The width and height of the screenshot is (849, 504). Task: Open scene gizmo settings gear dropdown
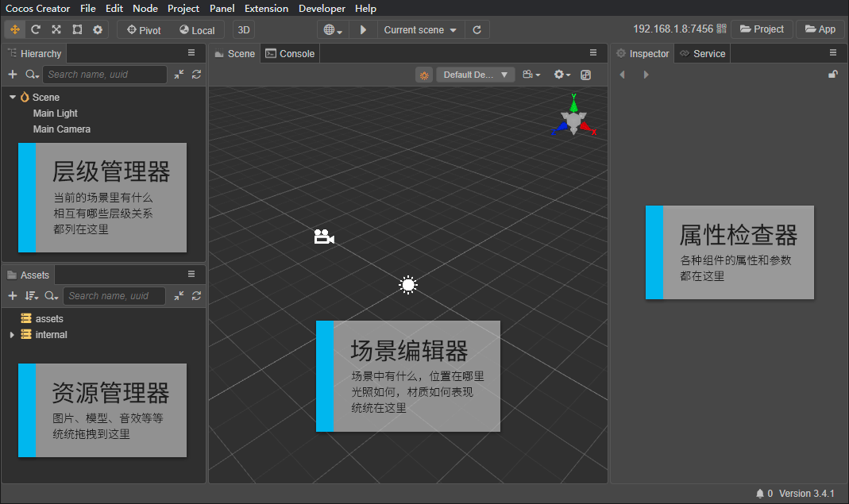coord(562,75)
